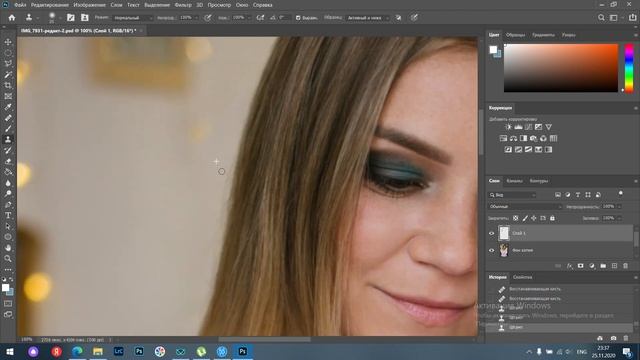Click the rainbow hue slider strip
This screenshot has width=640, height=360.
629,68
